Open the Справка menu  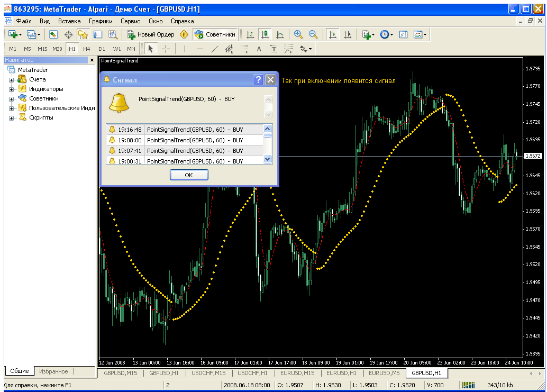point(182,21)
